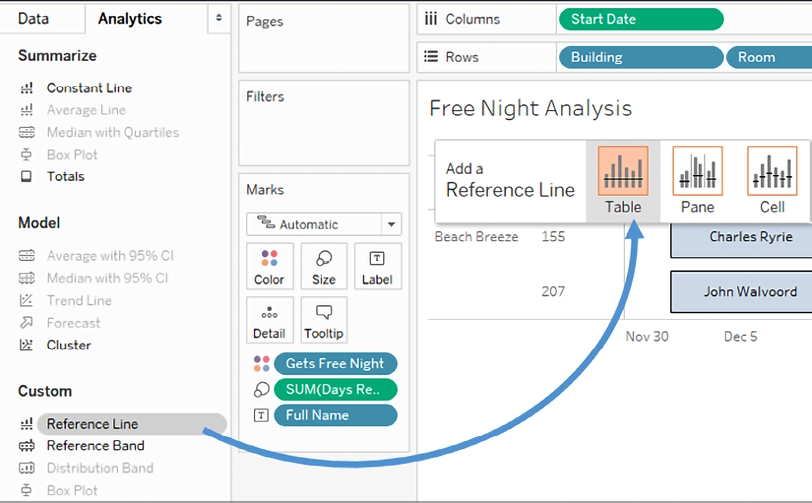This screenshot has height=503, width=812.
Task: Click the Start Date pill in Columns
Action: pos(640,19)
